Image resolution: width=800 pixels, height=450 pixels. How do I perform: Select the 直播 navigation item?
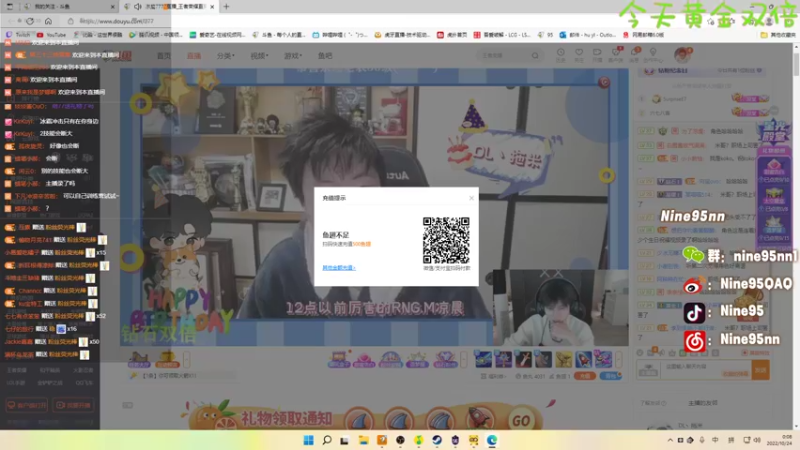coord(194,56)
